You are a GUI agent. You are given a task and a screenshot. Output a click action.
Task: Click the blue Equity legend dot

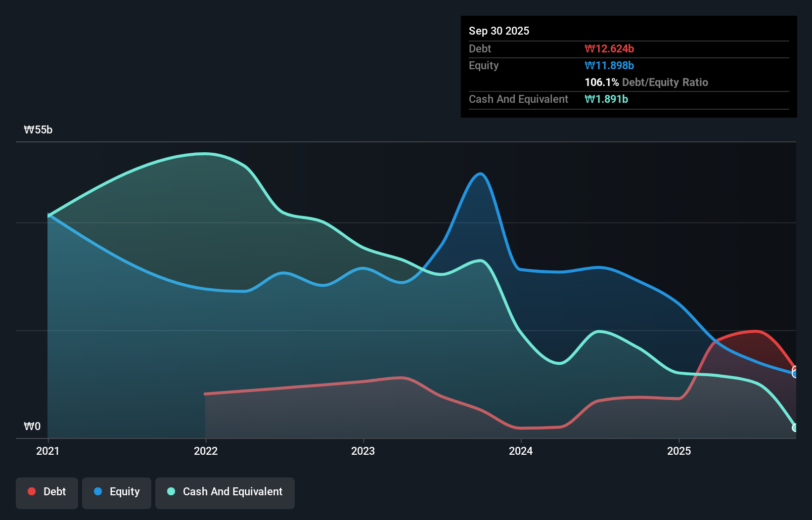coord(98,491)
